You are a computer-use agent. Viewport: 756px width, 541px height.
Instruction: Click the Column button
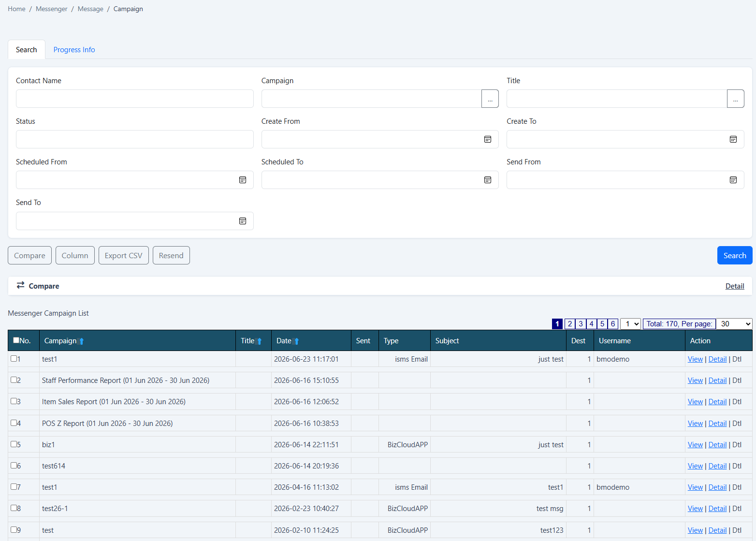(x=75, y=255)
